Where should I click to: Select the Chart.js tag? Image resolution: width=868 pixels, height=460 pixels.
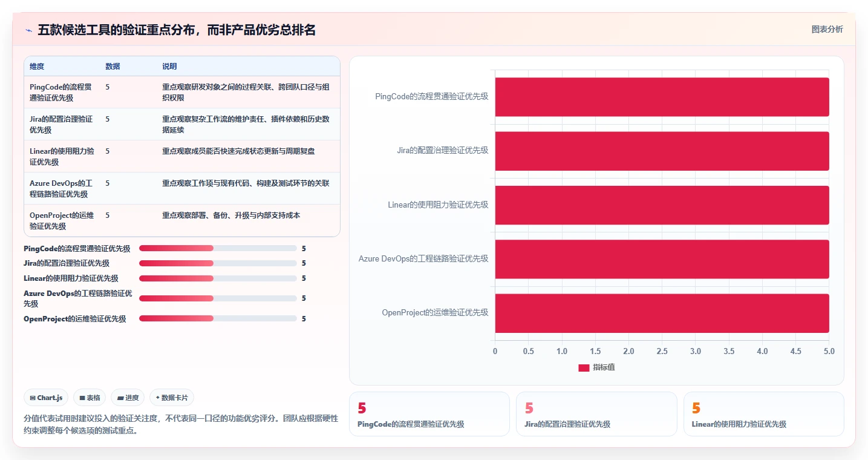pyautogui.click(x=46, y=398)
